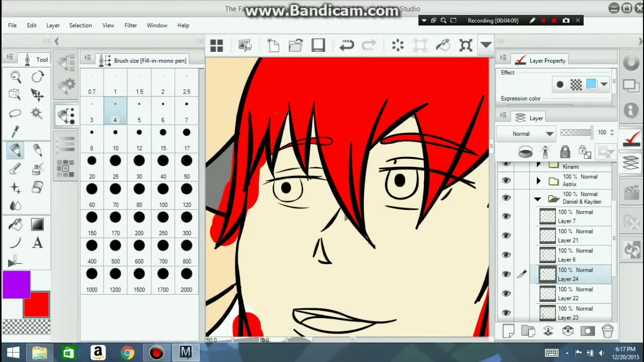The width and height of the screenshot is (644, 362).
Task: Open the command bar overflow arrow
Action: point(486,45)
